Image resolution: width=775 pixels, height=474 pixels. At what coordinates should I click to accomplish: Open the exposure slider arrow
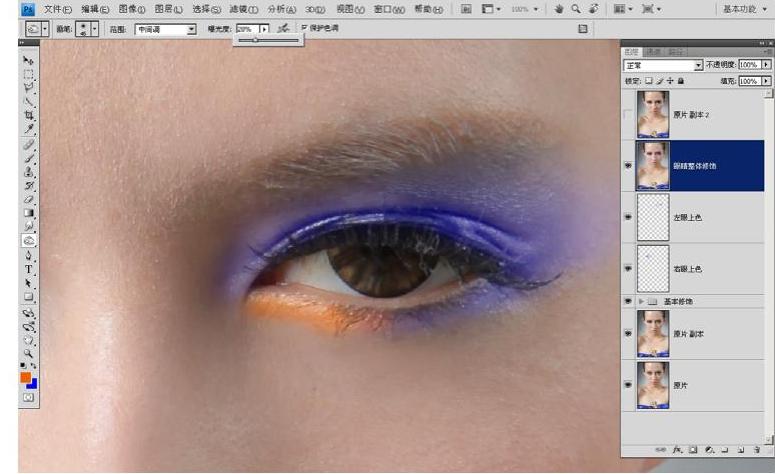[264, 29]
